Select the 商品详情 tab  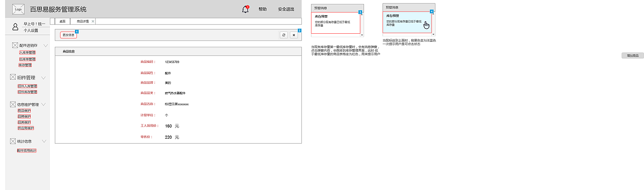(x=83, y=21)
